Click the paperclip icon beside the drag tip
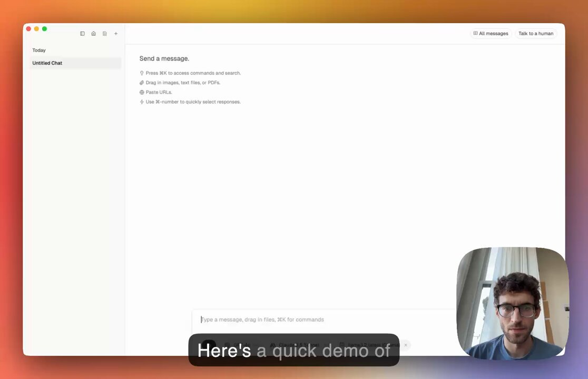 click(142, 83)
